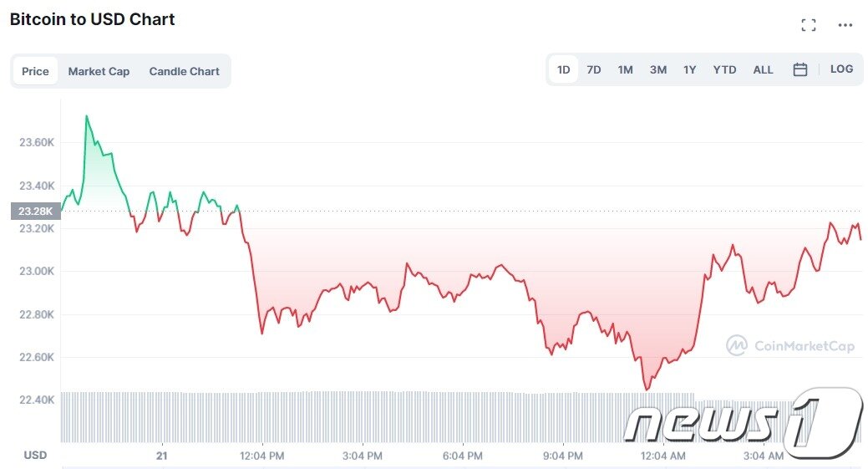The image size is (868, 469).
Task: Click the volume bars below the chart
Action: tap(377, 417)
